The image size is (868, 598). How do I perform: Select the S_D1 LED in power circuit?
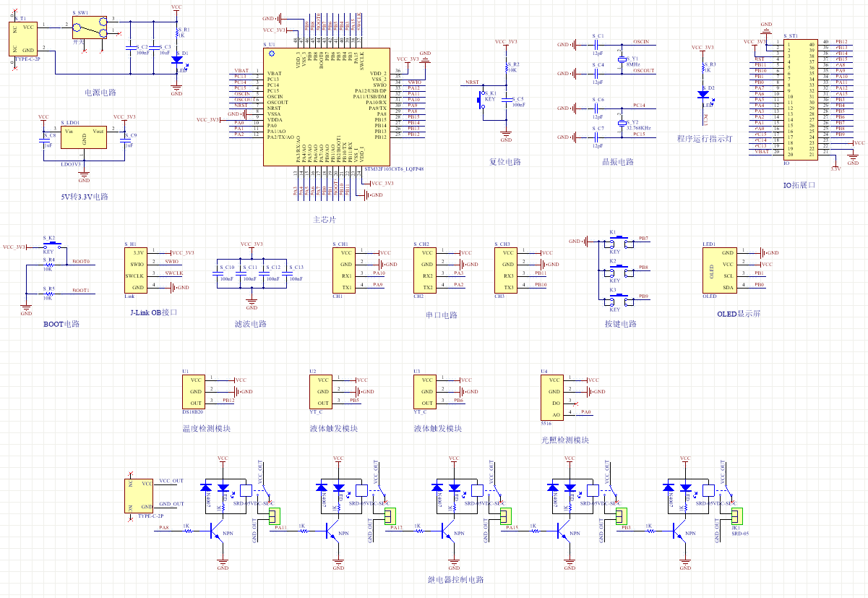[x=177, y=60]
